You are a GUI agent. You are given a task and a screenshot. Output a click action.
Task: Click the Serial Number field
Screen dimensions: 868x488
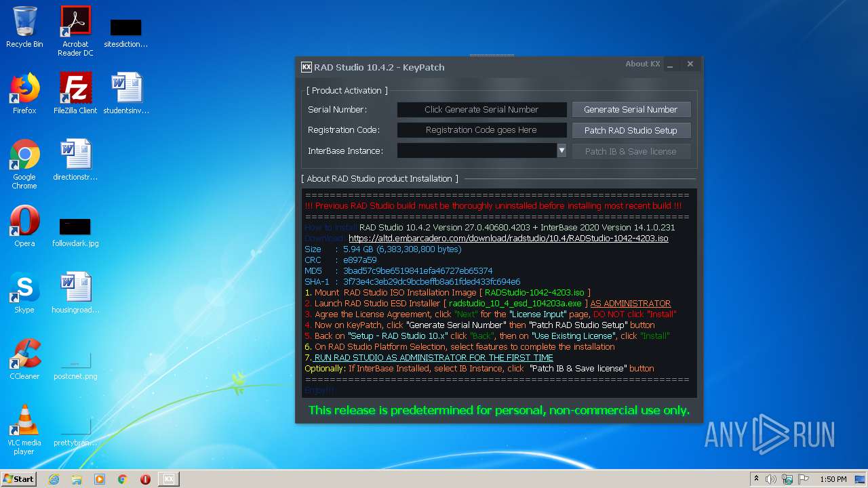(481, 109)
